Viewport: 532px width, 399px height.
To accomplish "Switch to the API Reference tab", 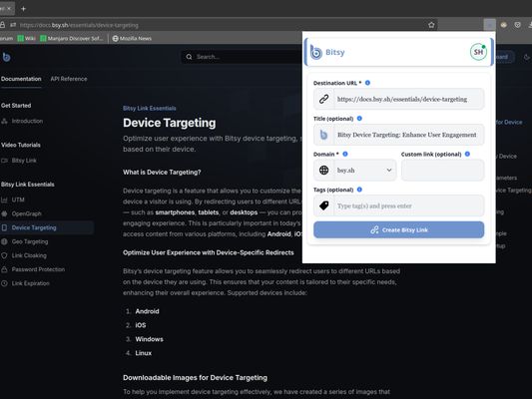I will click(69, 79).
